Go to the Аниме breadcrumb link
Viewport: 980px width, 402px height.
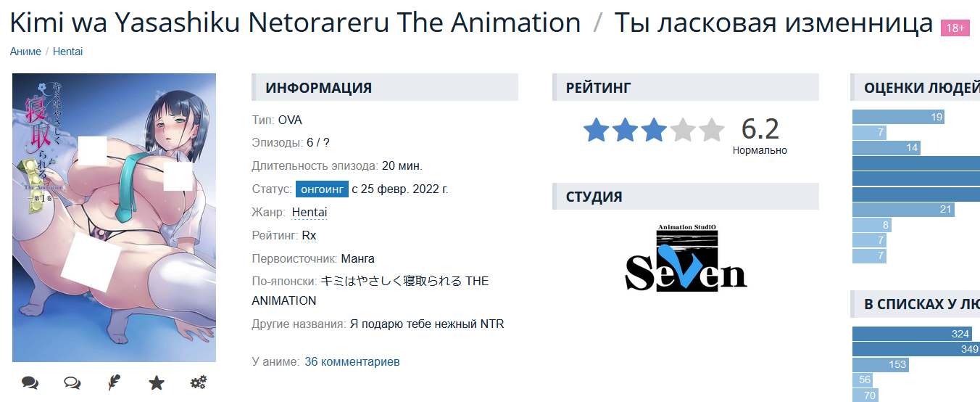(x=25, y=52)
